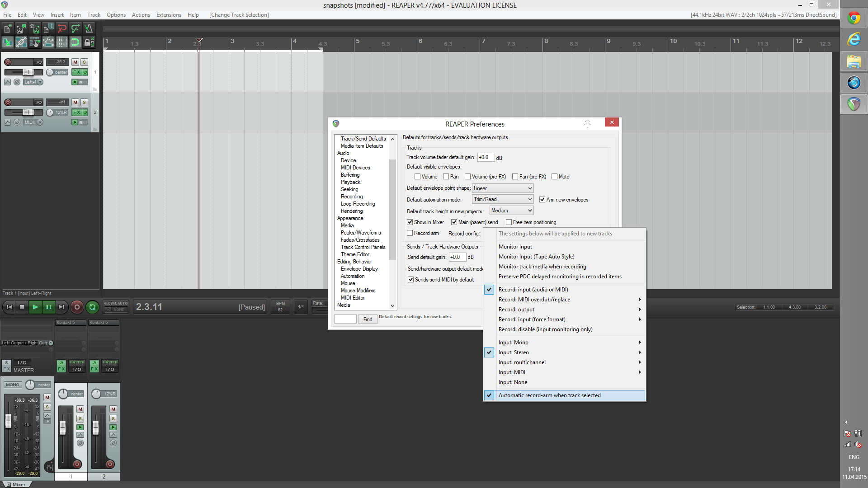Tick the Volume (pre-FX) envelope checkbox
The image size is (868, 488).
tap(467, 177)
